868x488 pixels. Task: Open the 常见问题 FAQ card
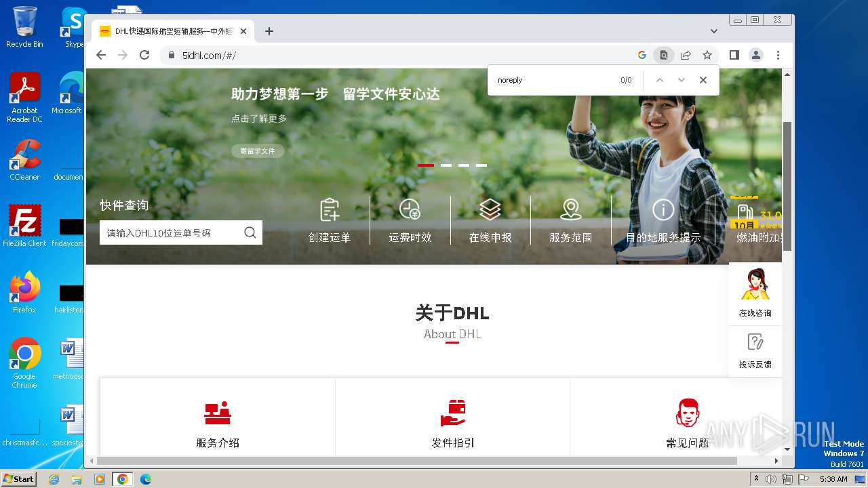coord(676,418)
